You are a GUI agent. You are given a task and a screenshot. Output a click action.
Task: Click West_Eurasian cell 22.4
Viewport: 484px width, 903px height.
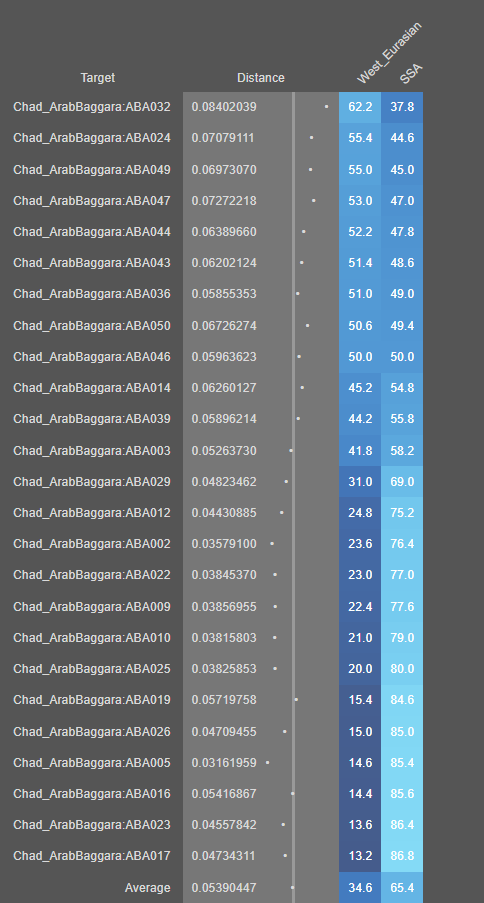[360, 607]
